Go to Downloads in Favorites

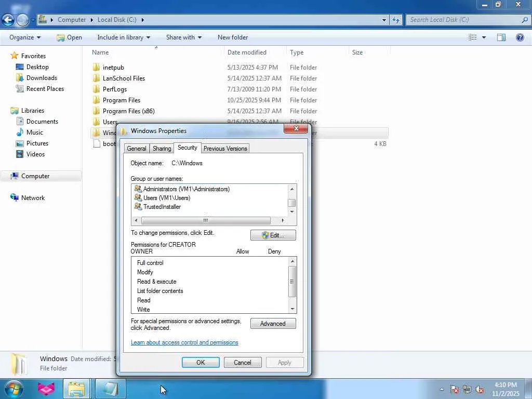(42, 78)
